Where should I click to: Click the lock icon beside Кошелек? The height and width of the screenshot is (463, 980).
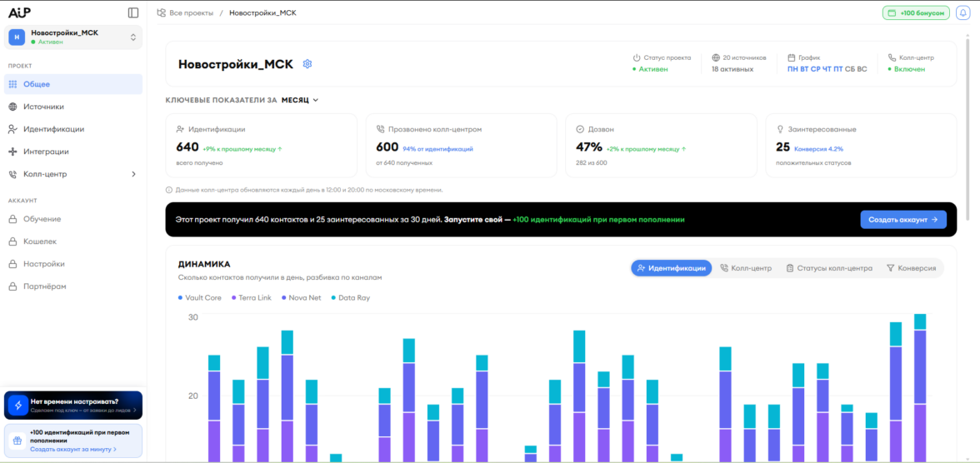tap(12, 241)
